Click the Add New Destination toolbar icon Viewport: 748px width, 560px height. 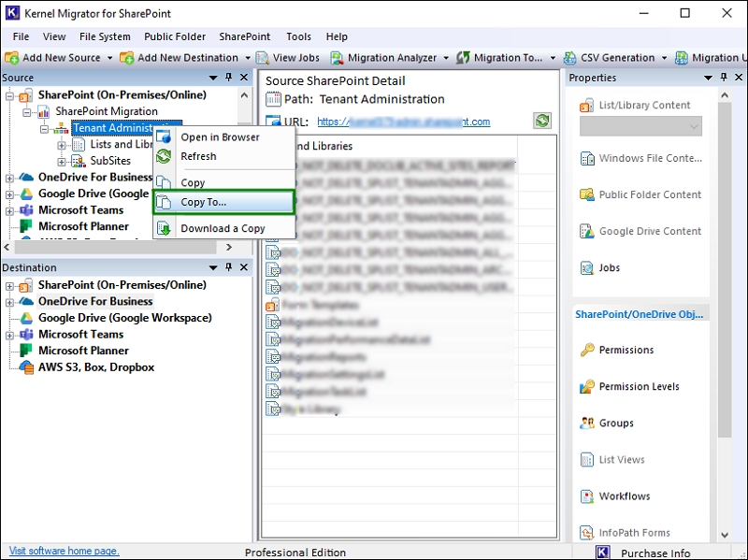pyautogui.click(x=127, y=58)
